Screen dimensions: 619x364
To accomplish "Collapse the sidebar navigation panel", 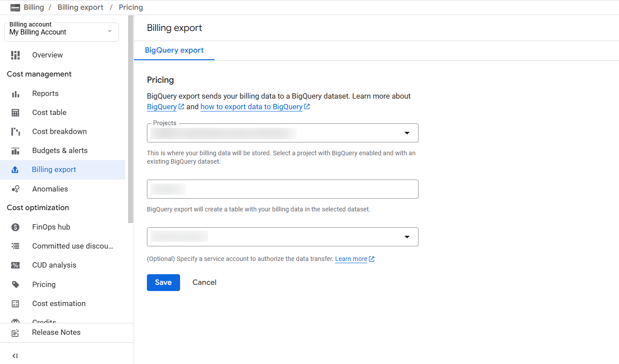I will click(15, 356).
